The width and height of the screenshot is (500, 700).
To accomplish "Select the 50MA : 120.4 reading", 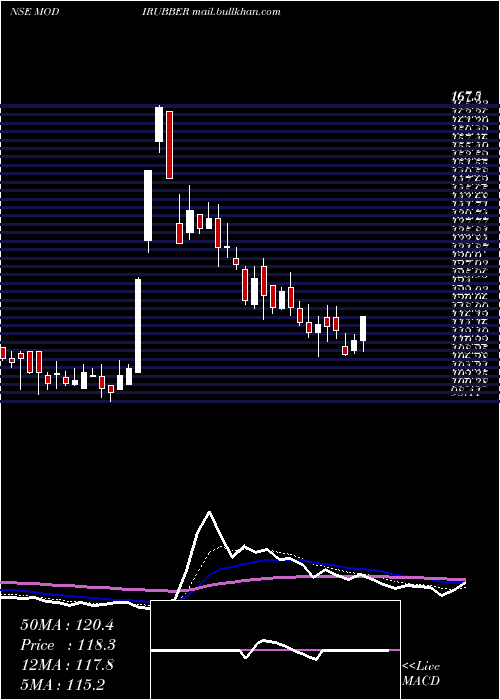I will click(68, 625).
